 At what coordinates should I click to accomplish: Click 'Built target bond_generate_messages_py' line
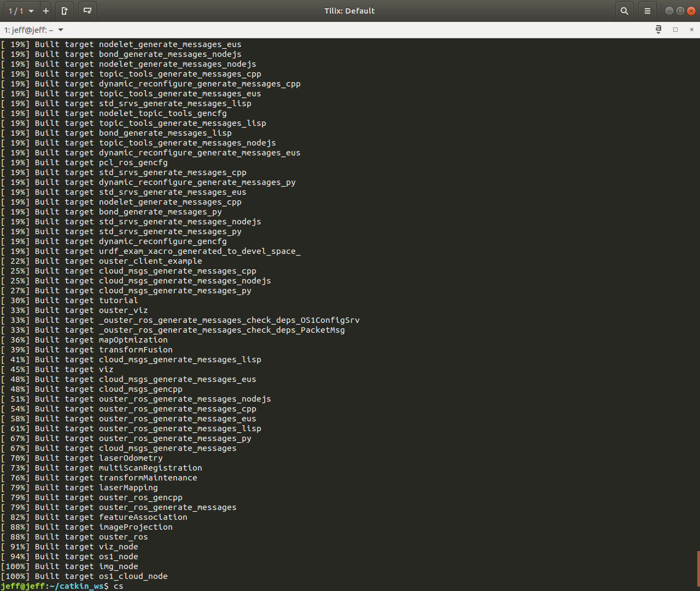click(111, 212)
